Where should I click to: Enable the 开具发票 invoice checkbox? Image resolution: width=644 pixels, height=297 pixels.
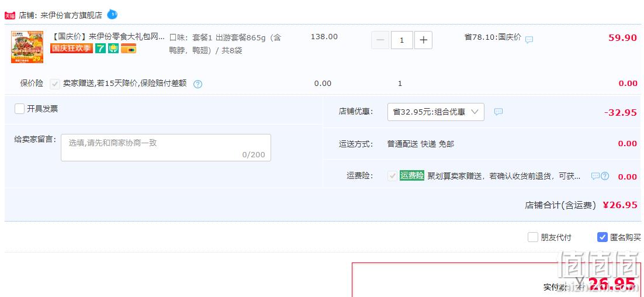(x=19, y=109)
